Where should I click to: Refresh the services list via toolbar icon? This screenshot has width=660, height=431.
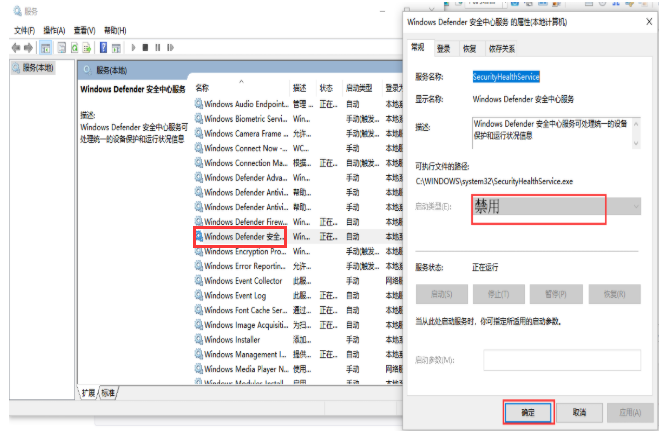tap(75, 48)
